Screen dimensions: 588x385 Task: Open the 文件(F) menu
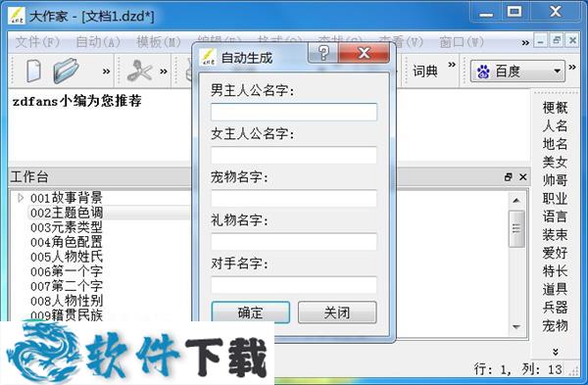[37, 42]
